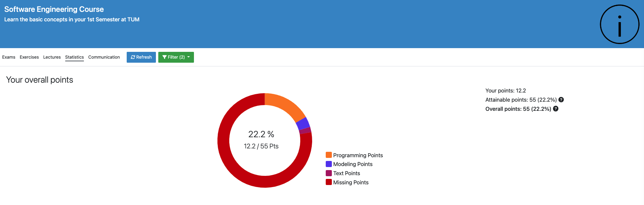This screenshot has height=205, width=644.
Task: Click the Software Engineering Course title
Action: tap(54, 9)
